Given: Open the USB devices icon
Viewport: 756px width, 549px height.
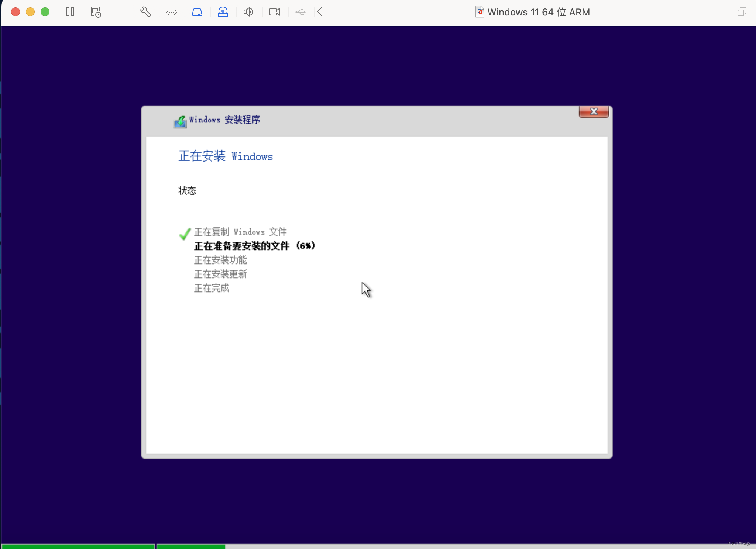Looking at the screenshot, I should [x=300, y=12].
